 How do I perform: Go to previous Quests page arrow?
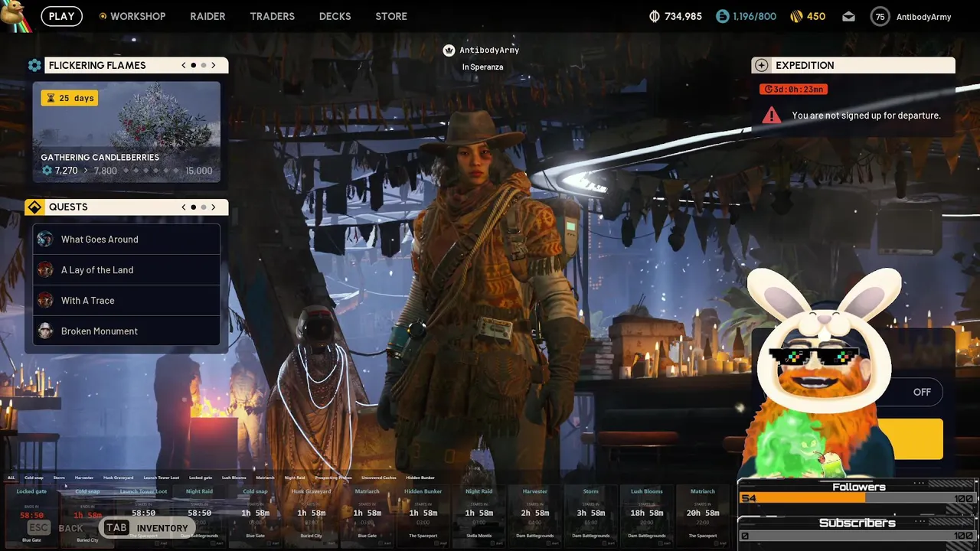(184, 207)
